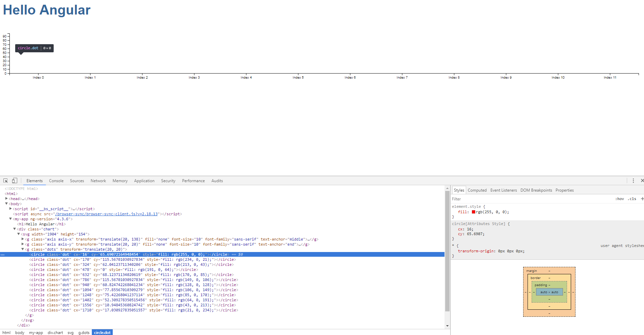
Task: Collapse the div chart node
Action: click(x=15, y=229)
